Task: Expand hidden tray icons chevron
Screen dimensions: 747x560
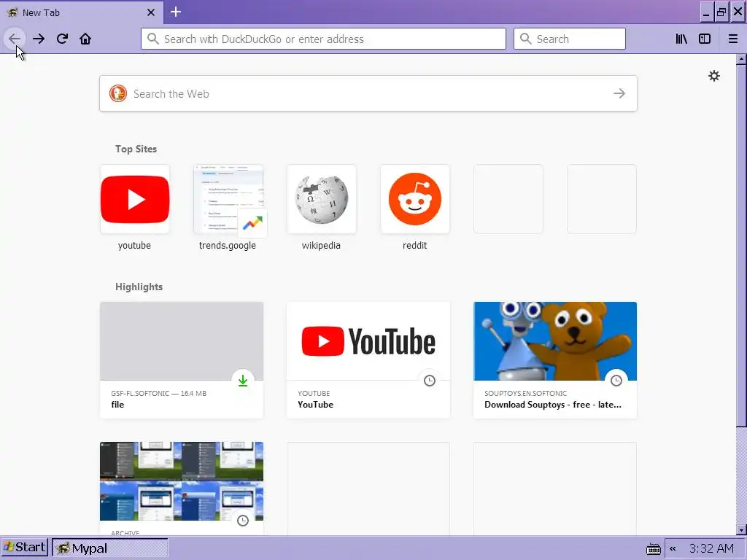Action: pyautogui.click(x=673, y=548)
